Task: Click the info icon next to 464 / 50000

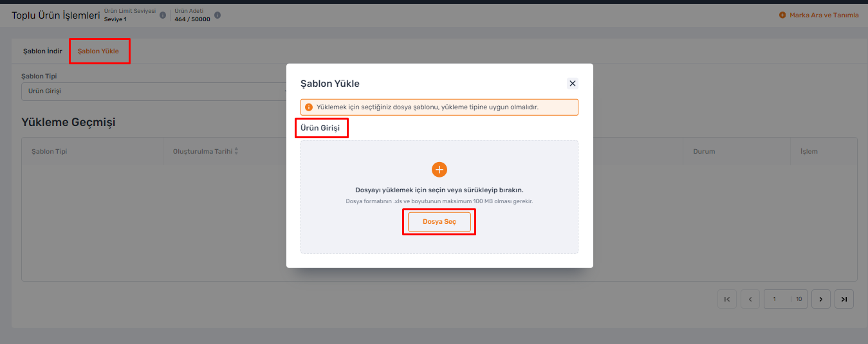Action: click(x=217, y=15)
